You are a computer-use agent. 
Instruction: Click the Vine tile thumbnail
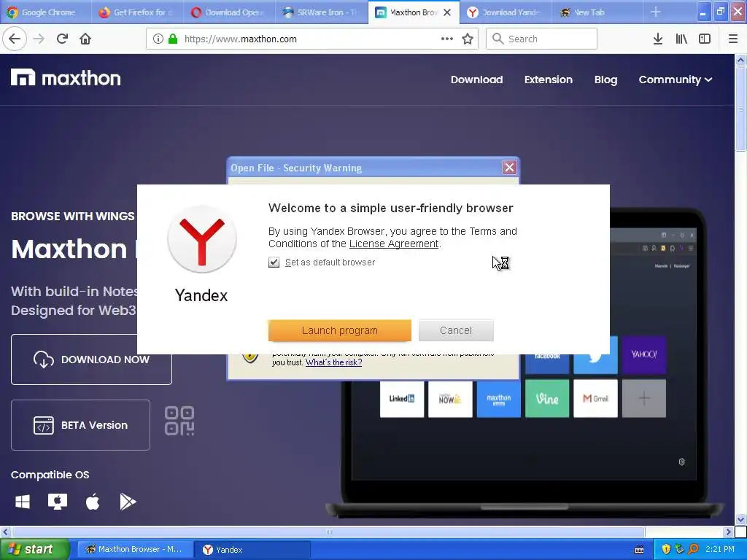(x=547, y=399)
